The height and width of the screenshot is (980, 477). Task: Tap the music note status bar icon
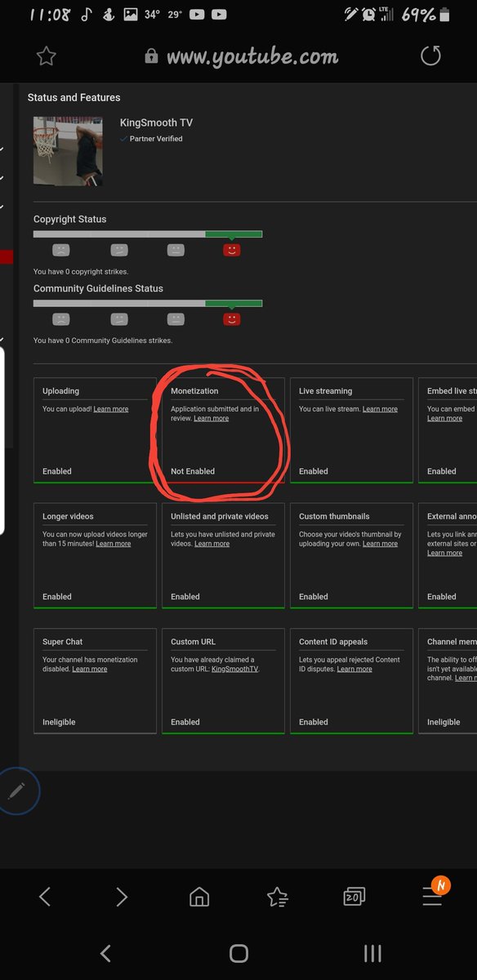pos(87,15)
